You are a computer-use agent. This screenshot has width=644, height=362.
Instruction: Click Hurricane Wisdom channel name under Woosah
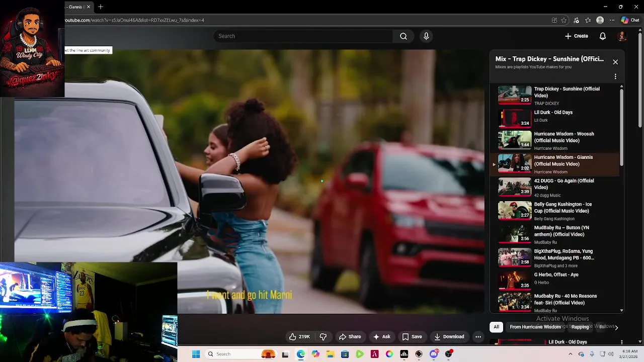(x=550, y=148)
